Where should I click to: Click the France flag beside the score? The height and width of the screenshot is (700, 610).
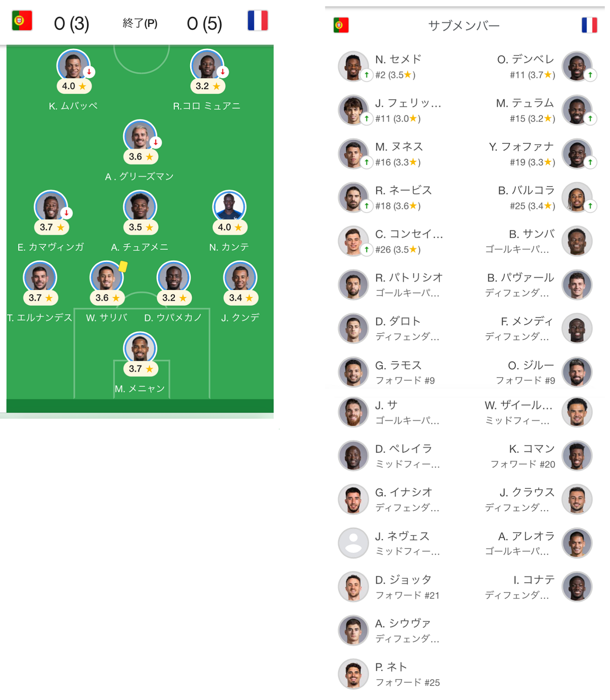pos(258,21)
